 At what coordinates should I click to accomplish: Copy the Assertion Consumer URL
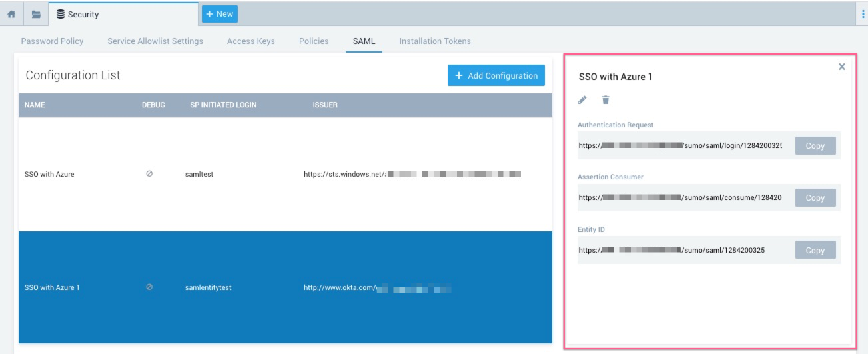(815, 198)
